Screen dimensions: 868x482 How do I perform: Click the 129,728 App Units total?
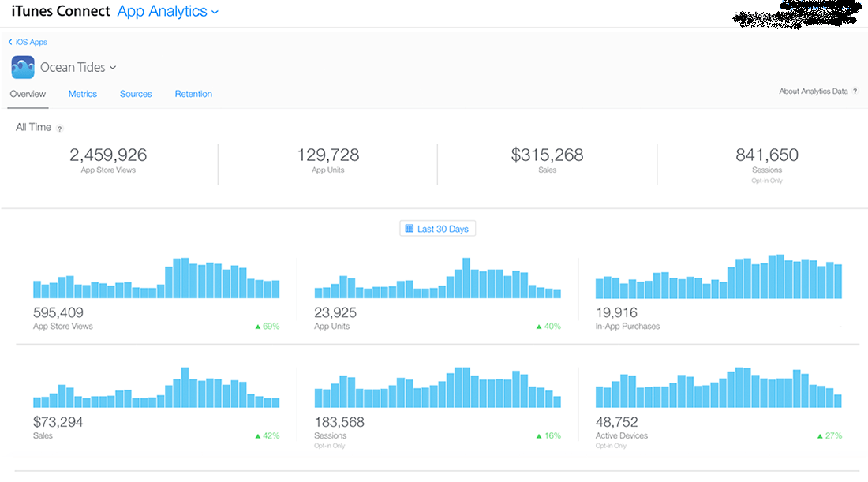328,155
